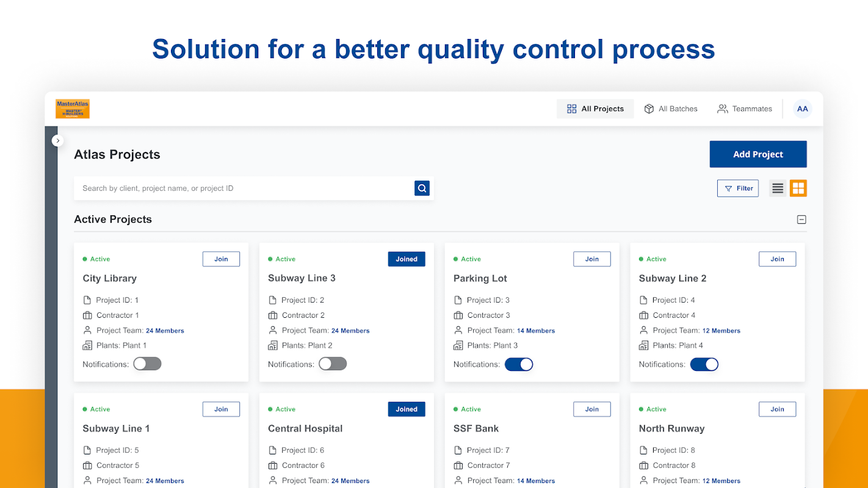This screenshot has height=488, width=868.
Task: Click the document icon beside Project ID: 7
Action: (x=458, y=450)
